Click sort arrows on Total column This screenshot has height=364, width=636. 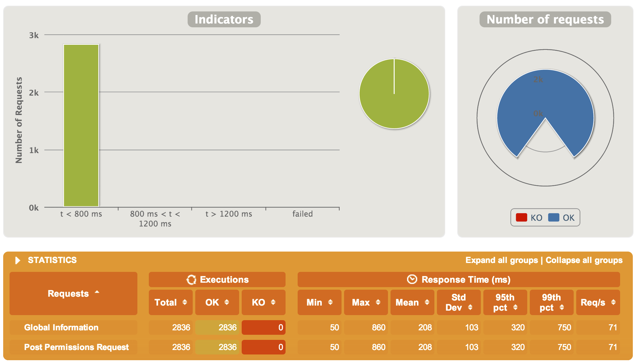(185, 302)
